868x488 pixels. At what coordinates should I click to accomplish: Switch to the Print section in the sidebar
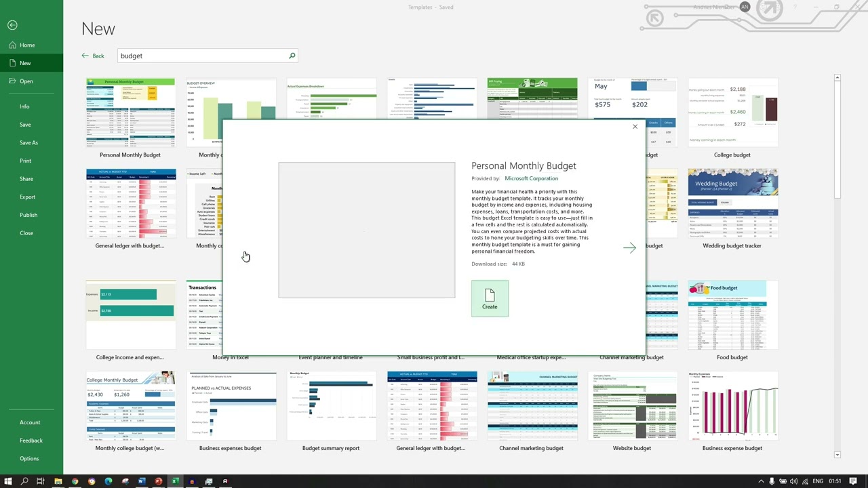(25, 161)
